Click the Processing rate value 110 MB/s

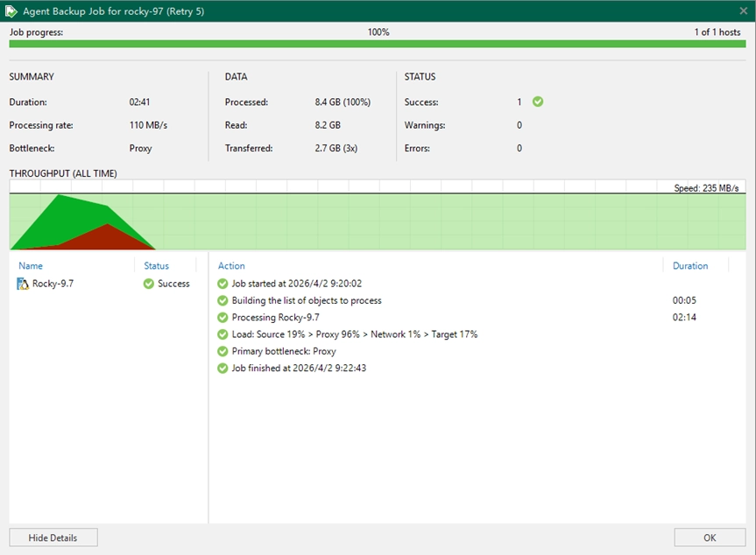[148, 125]
